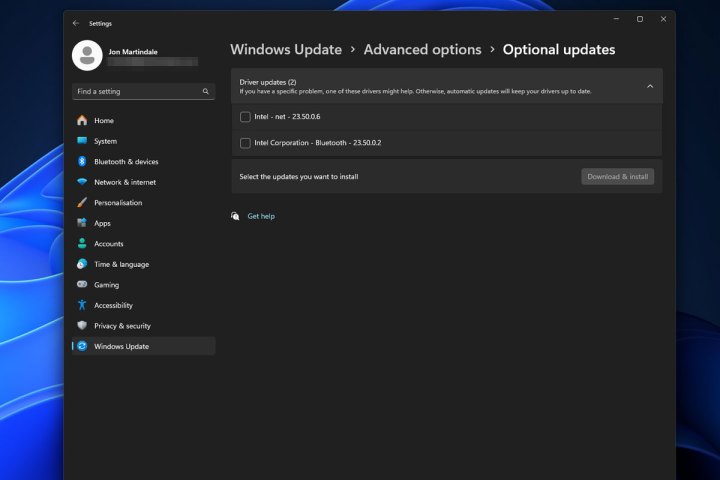Click the System monitor icon
Viewport: 720px width, 480px height.
82,141
